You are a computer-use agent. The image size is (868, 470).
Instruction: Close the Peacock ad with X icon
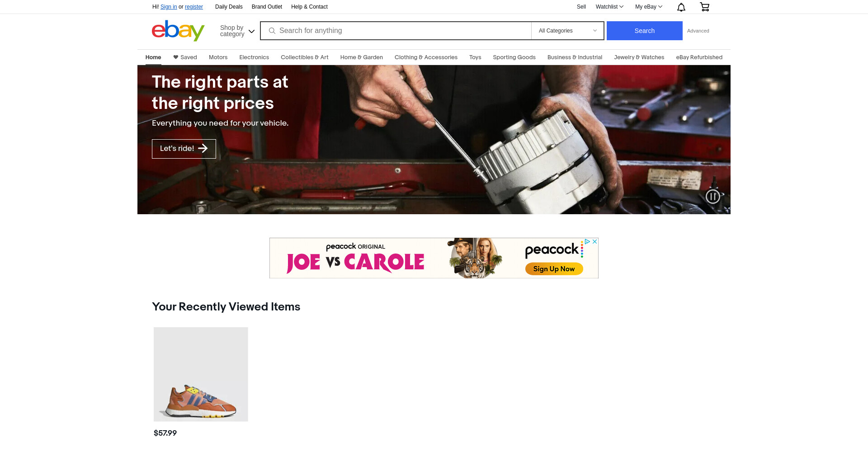(595, 242)
